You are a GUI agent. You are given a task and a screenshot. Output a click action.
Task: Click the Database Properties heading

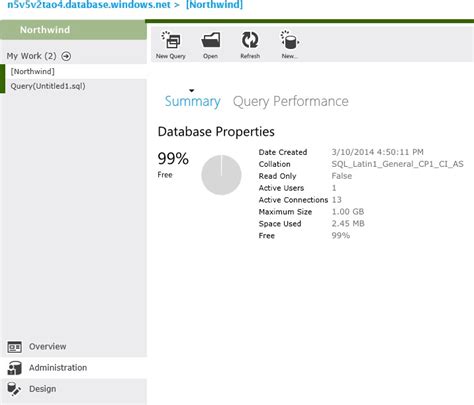point(216,132)
